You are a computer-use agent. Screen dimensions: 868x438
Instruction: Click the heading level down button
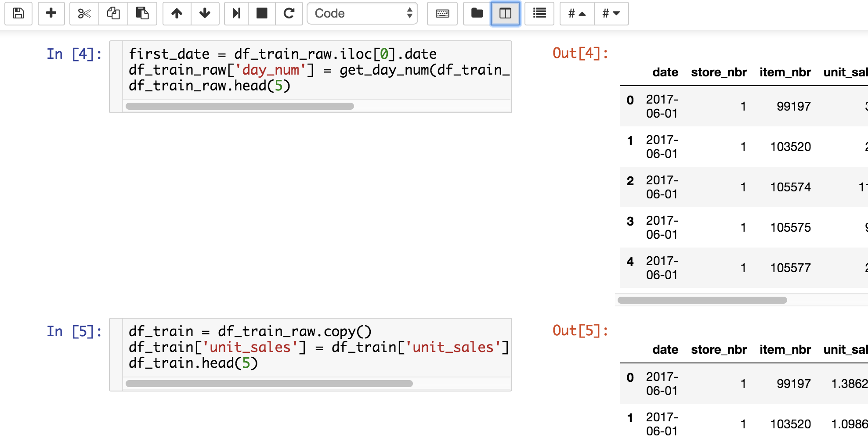(x=611, y=13)
